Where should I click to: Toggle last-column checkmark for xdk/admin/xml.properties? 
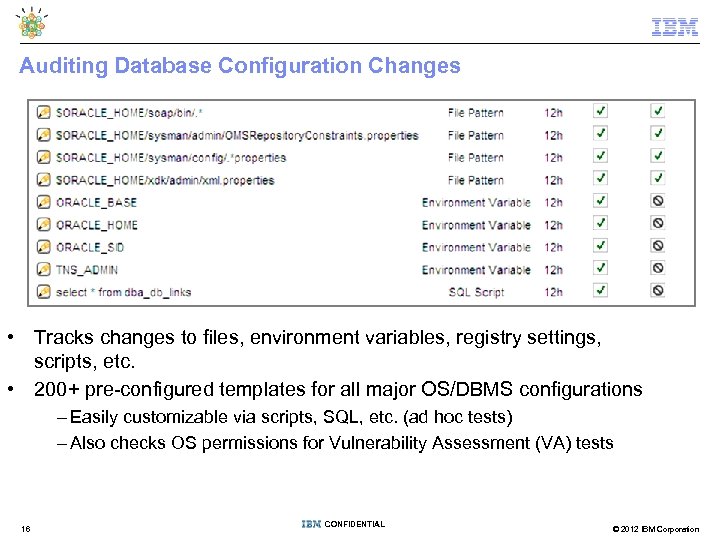[658, 178]
